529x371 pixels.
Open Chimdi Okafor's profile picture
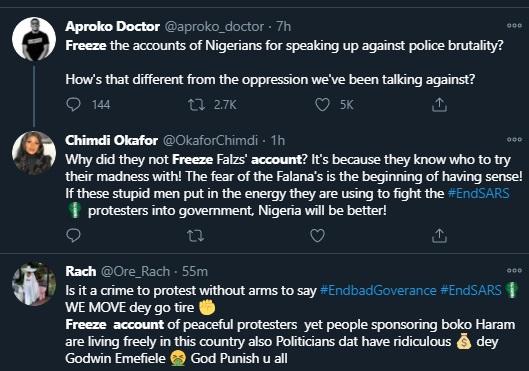point(34,153)
